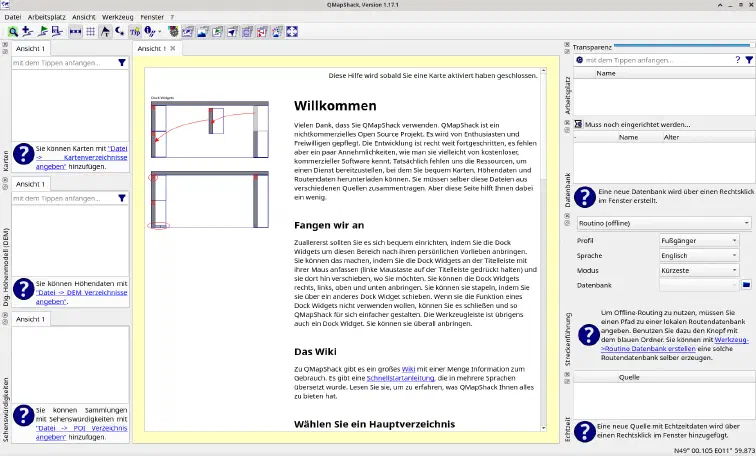Screen dimensions: 756x456
Task: Toggle the elevation model dock icon
Action: tap(202, 32)
